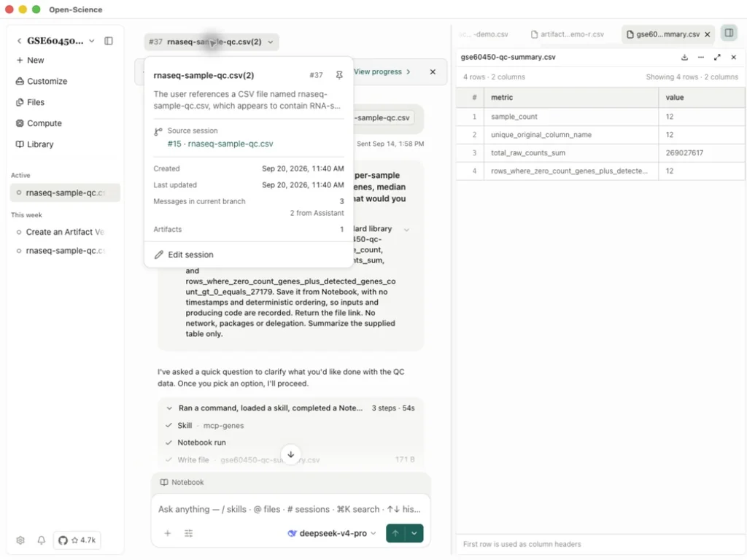The image size is (747, 560).
Task: Start a New session
Action: click(30, 60)
